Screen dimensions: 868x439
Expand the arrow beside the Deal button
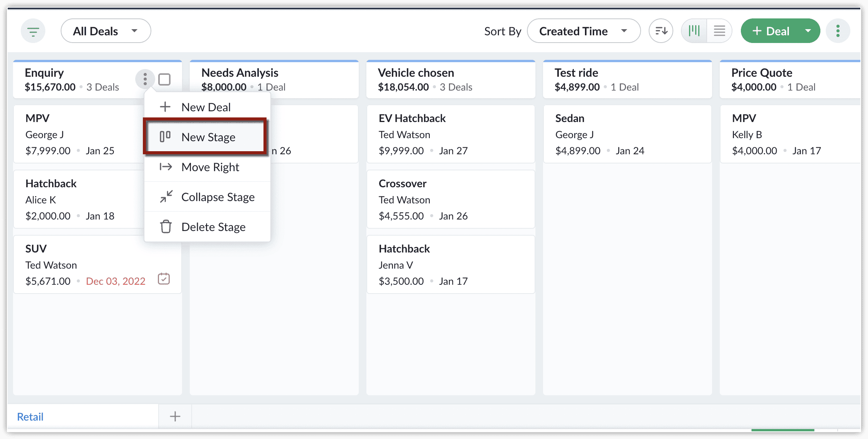tap(808, 31)
